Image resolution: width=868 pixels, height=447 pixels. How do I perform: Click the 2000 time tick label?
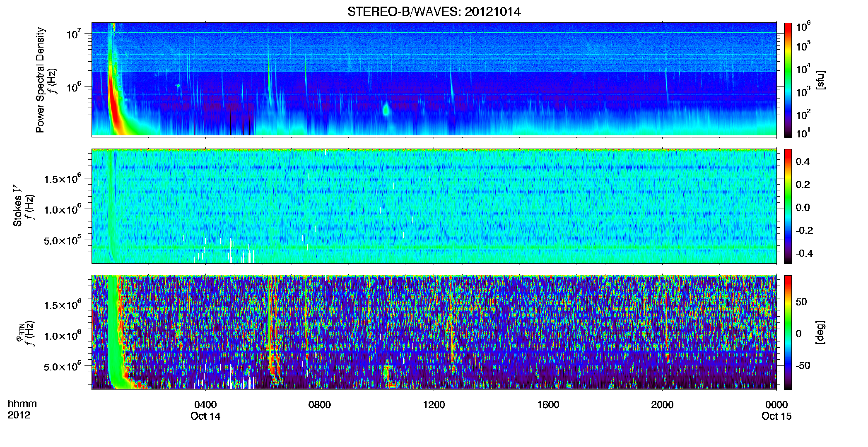[662, 404]
